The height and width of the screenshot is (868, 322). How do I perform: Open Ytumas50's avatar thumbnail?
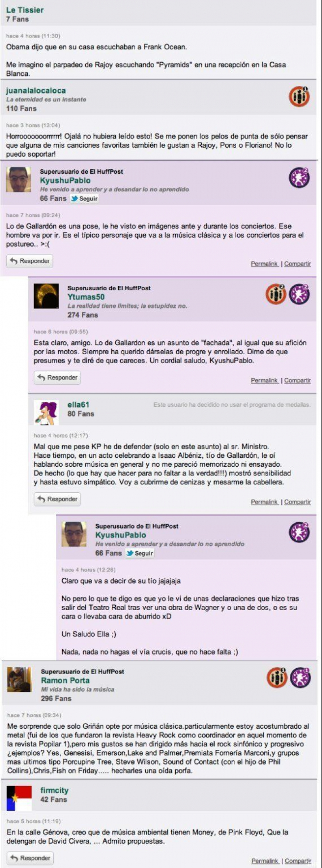(x=46, y=296)
